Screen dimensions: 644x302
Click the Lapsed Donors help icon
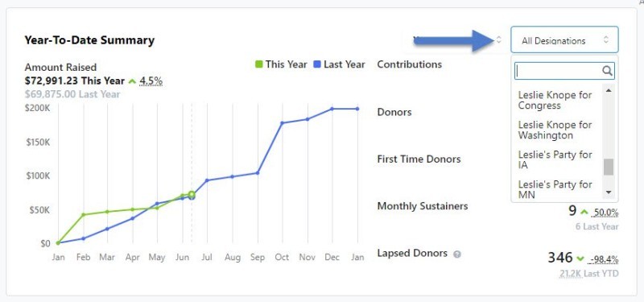point(457,254)
